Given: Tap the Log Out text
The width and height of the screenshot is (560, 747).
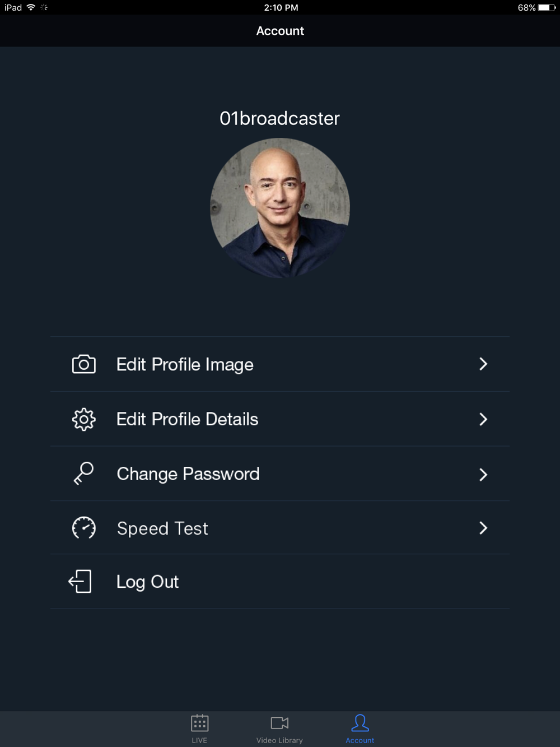Looking at the screenshot, I should pyautogui.click(x=147, y=582).
